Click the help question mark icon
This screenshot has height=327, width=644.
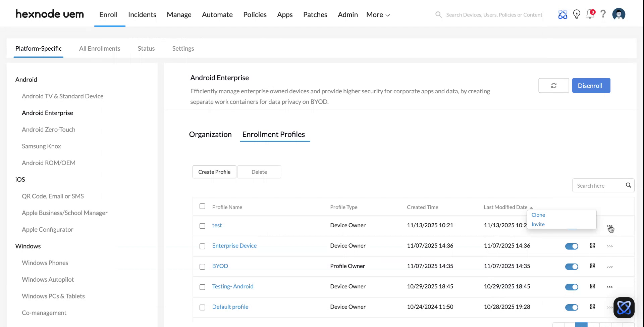[x=603, y=14]
